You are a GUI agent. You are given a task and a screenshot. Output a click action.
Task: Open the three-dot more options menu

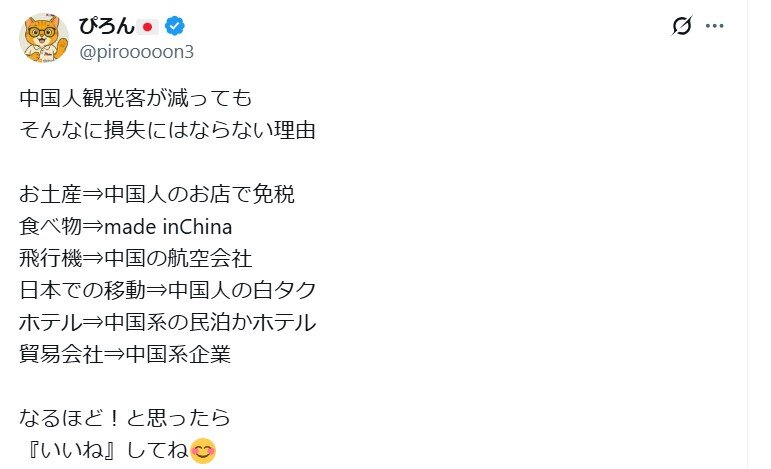pyautogui.click(x=714, y=27)
